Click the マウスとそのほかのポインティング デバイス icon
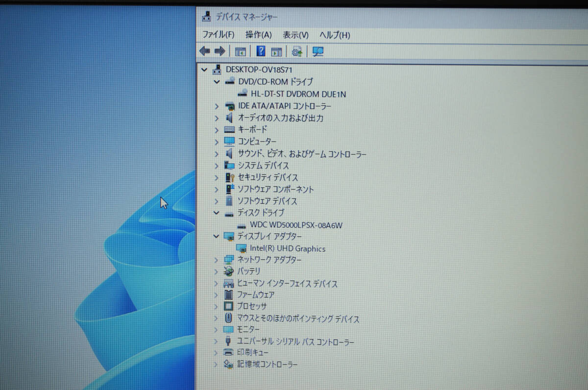Image resolution: width=588 pixels, height=390 pixels. [x=228, y=318]
